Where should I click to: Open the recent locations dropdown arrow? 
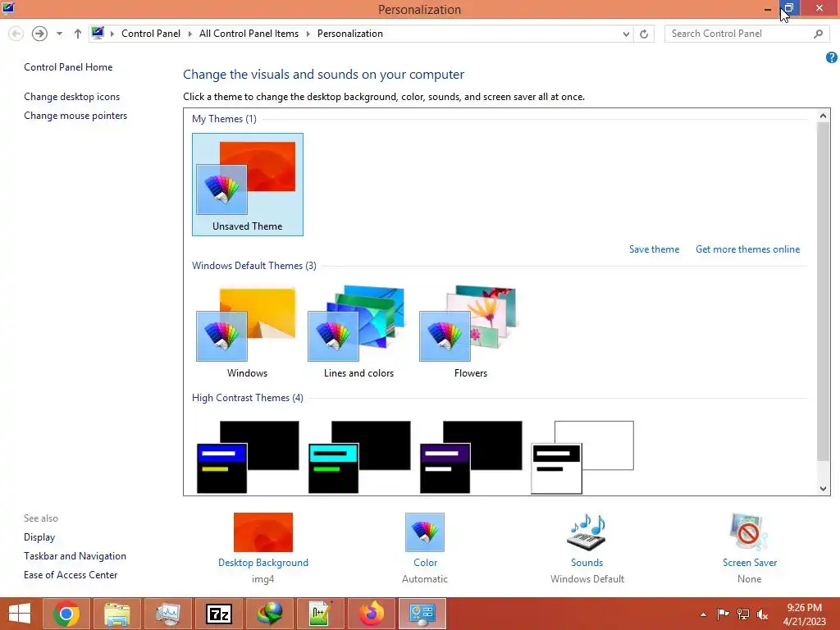coord(59,34)
